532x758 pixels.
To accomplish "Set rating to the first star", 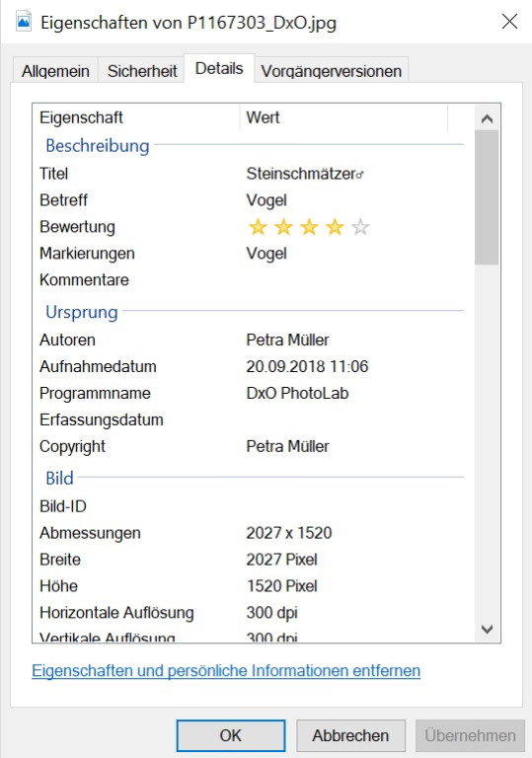I will 258,227.
